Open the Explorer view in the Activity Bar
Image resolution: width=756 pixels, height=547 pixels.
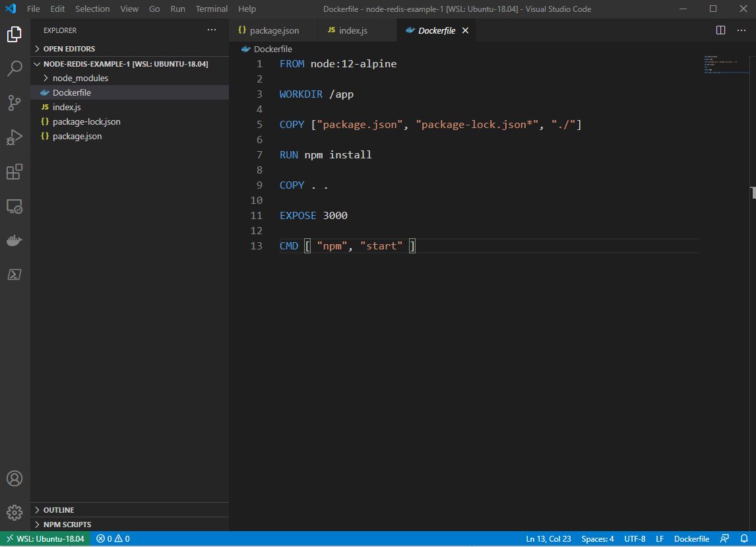pos(15,34)
